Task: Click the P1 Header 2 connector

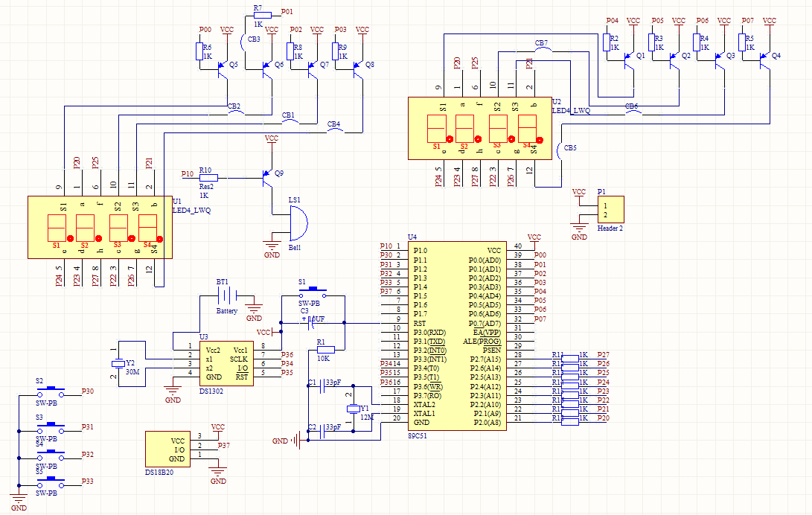Action: pyautogui.click(x=610, y=209)
